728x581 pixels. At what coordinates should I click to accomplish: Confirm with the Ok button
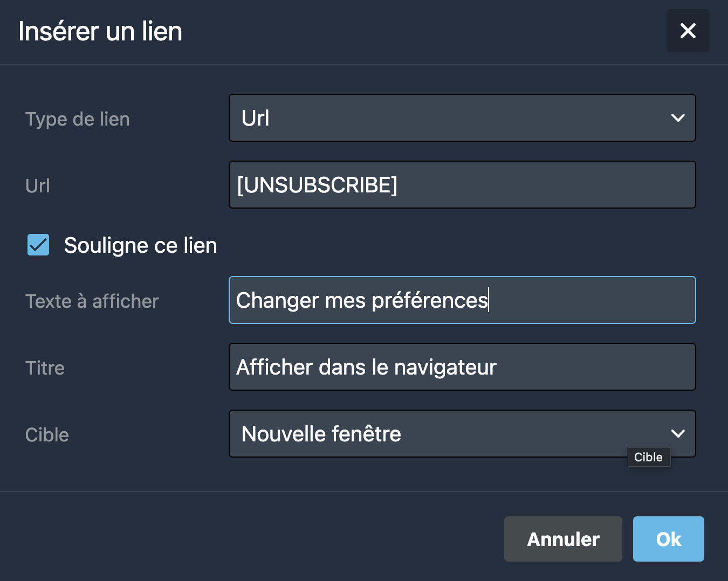pyautogui.click(x=669, y=539)
